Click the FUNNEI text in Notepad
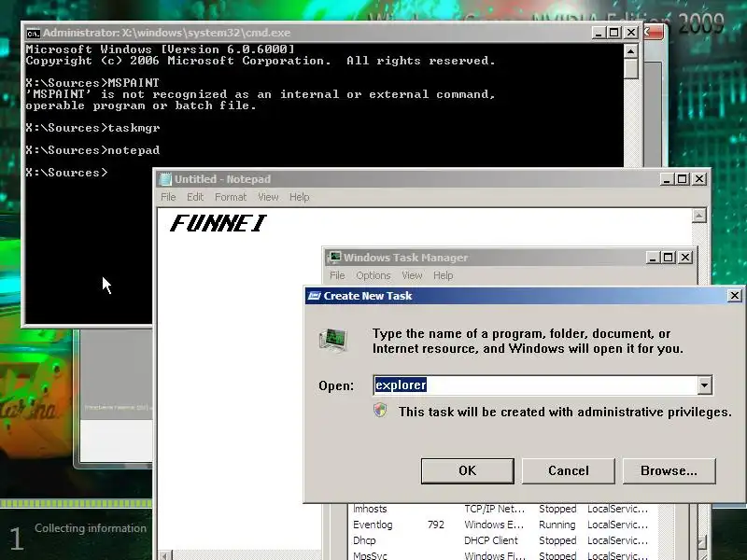Screen dimensions: 747x560 coord(218,223)
